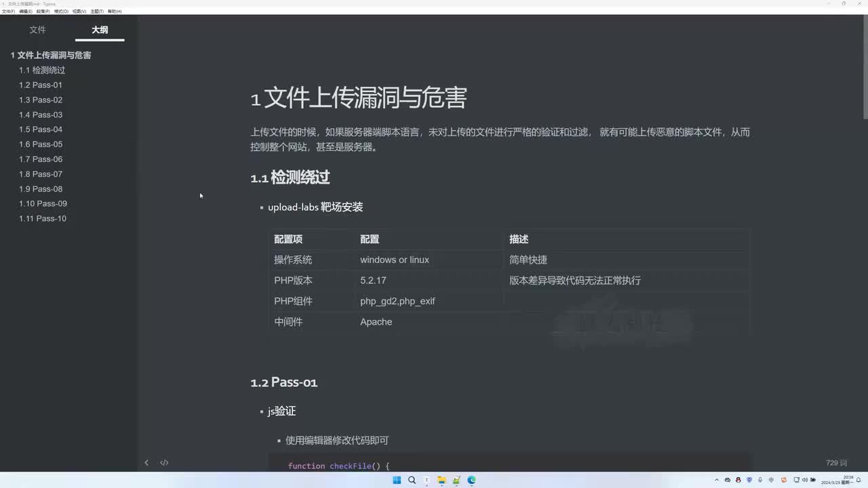
Task: Click the function checkFile() code line
Action: coord(339,466)
